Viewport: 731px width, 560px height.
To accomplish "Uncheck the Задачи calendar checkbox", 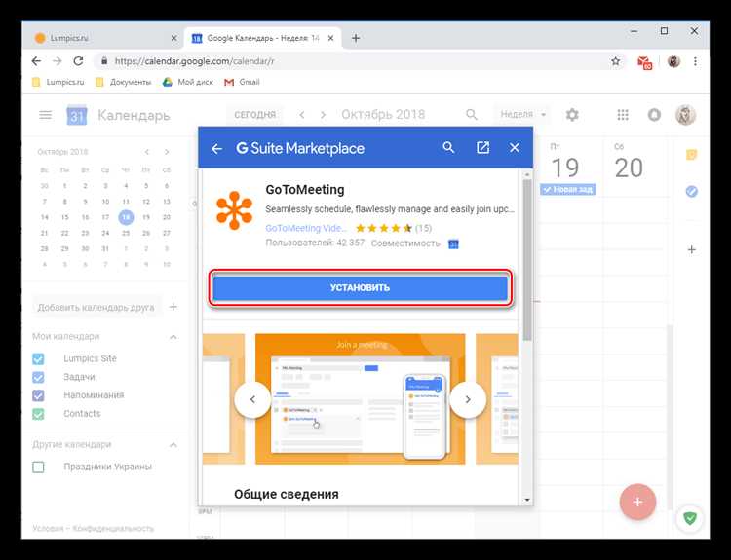I will click(x=38, y=377).
